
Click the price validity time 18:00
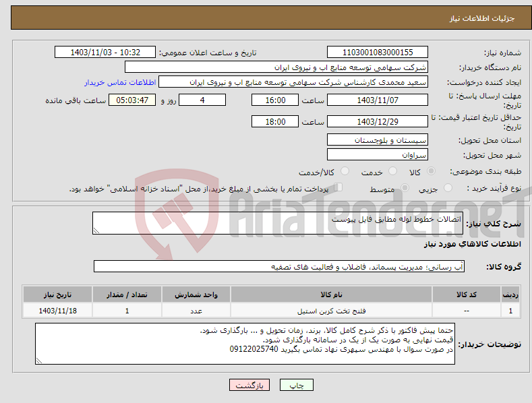pyautogui.click(x=275, y=121)
